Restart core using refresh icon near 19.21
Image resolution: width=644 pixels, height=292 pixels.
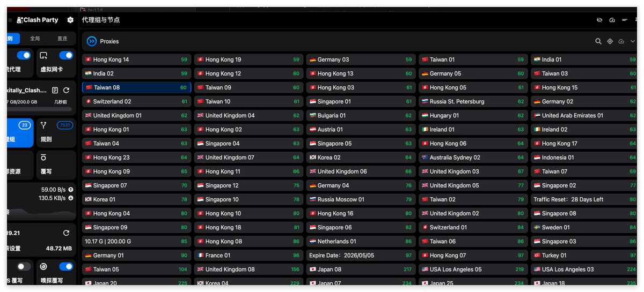(x=66, y=233)
